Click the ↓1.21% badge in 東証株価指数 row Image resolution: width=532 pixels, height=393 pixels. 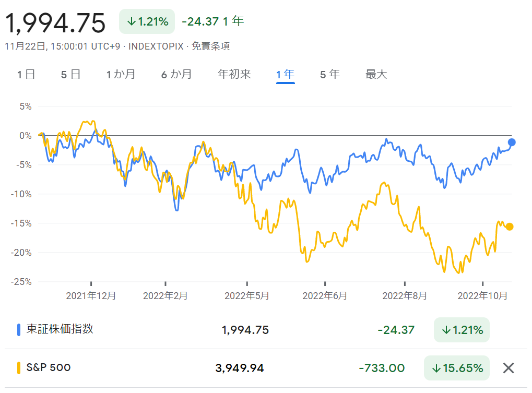coord(462,330)
